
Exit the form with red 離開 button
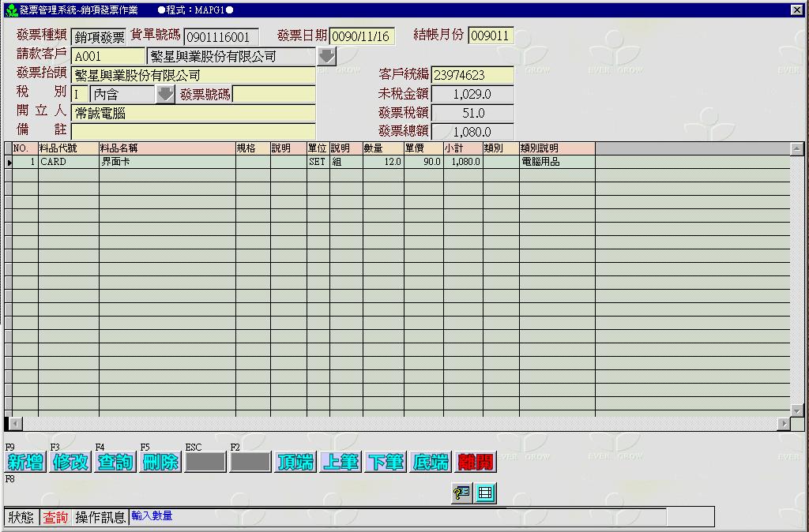click(476, 463)
